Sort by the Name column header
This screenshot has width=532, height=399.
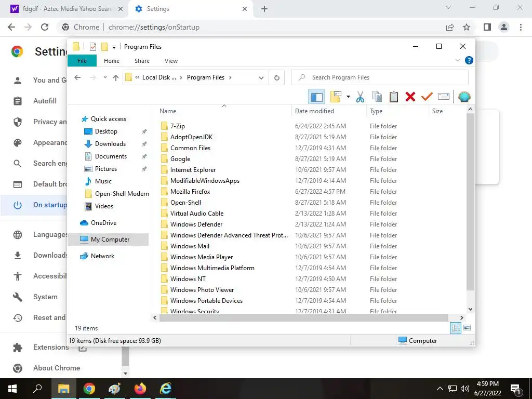168,111
